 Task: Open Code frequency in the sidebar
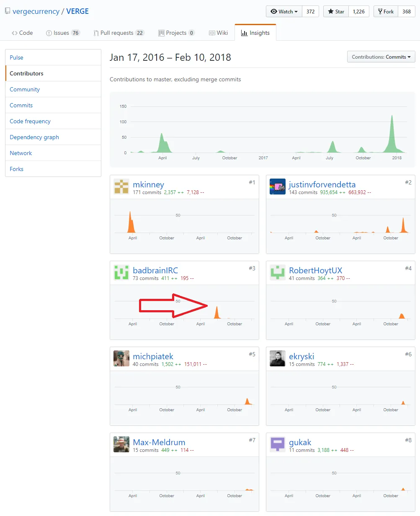(x=53, y=121)
